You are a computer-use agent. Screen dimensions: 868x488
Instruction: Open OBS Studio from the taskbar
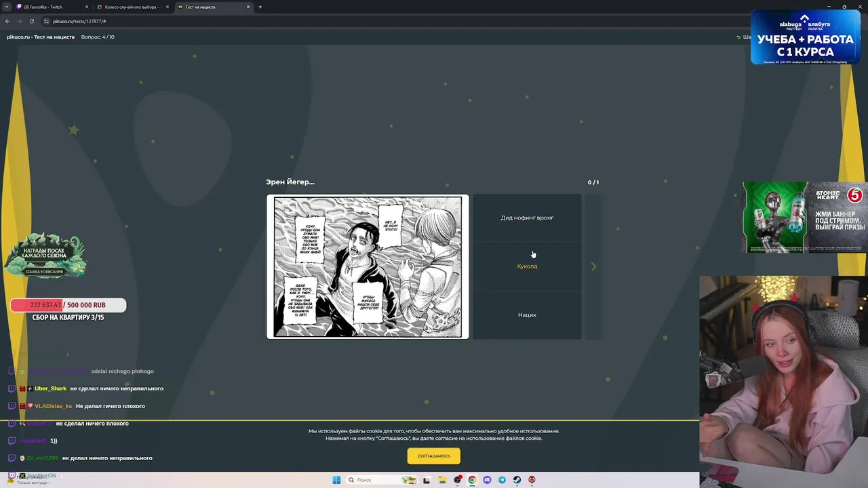458,480
